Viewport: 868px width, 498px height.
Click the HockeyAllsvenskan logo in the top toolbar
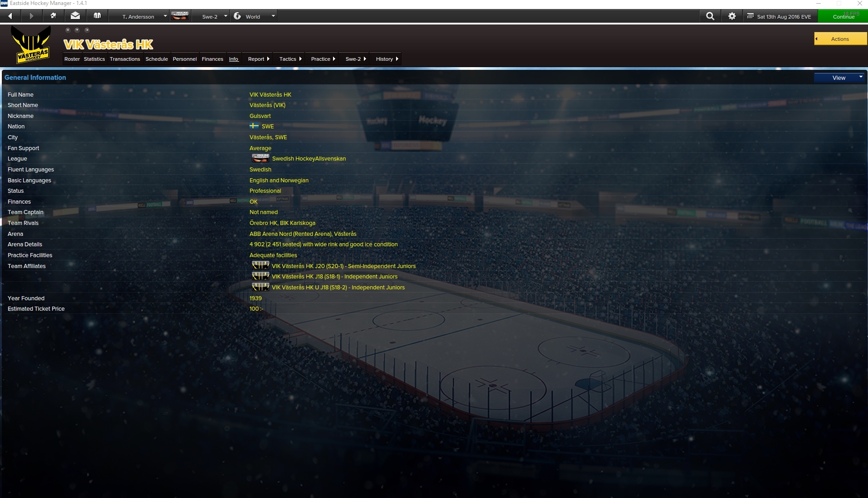180,16
